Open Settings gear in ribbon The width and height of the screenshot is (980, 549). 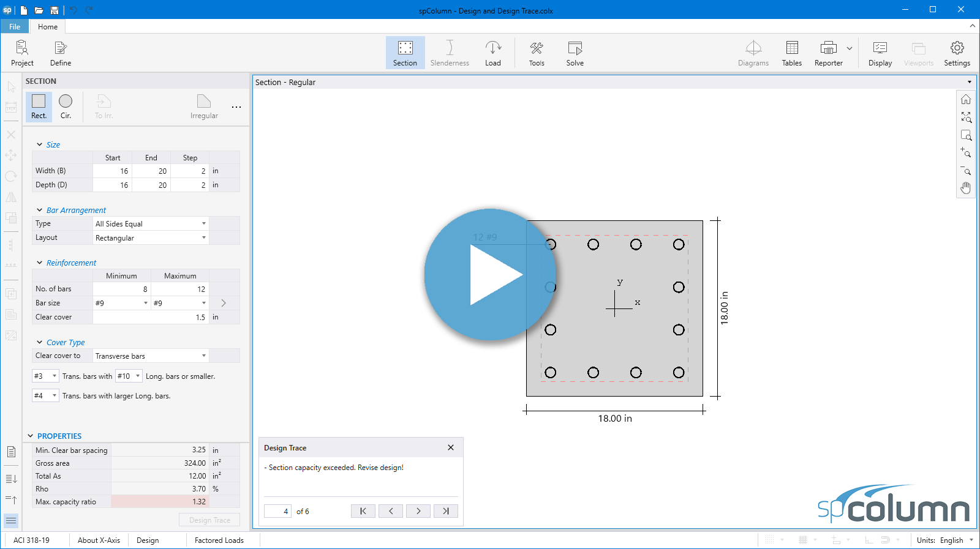tap(957, 53)
